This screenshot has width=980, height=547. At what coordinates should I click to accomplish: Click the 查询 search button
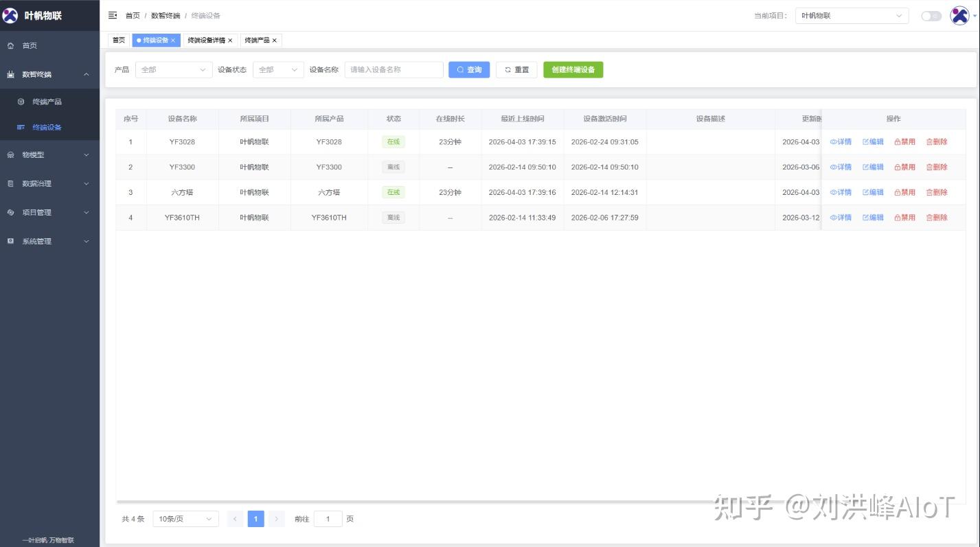coord(469,69)
